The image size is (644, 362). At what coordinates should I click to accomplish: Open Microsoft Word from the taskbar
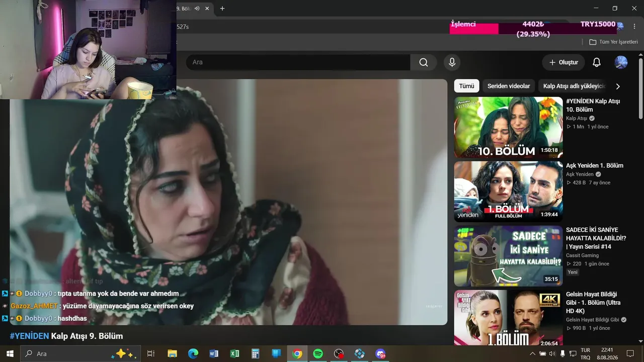pos(214,353)
